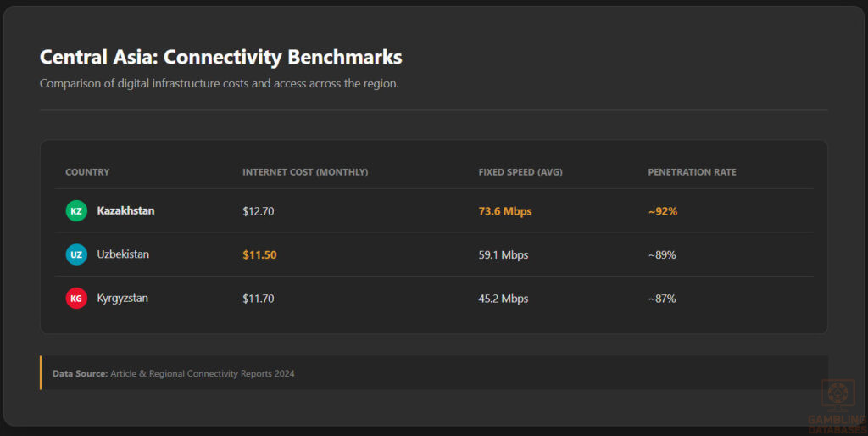Image resolution: width=868 pixels, height=436 pixels.
Task: Select the Kazakhstan country name
Action: click(125, 211)
